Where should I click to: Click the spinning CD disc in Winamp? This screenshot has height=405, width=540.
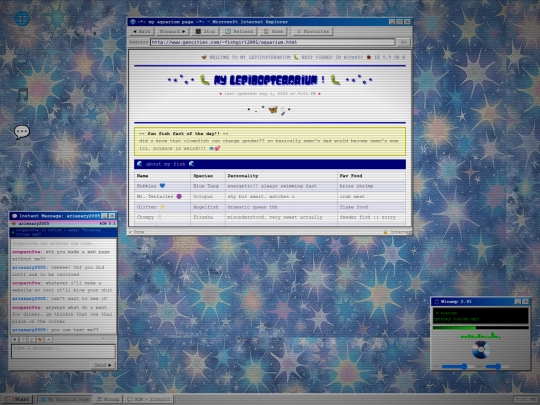[480, 350]
